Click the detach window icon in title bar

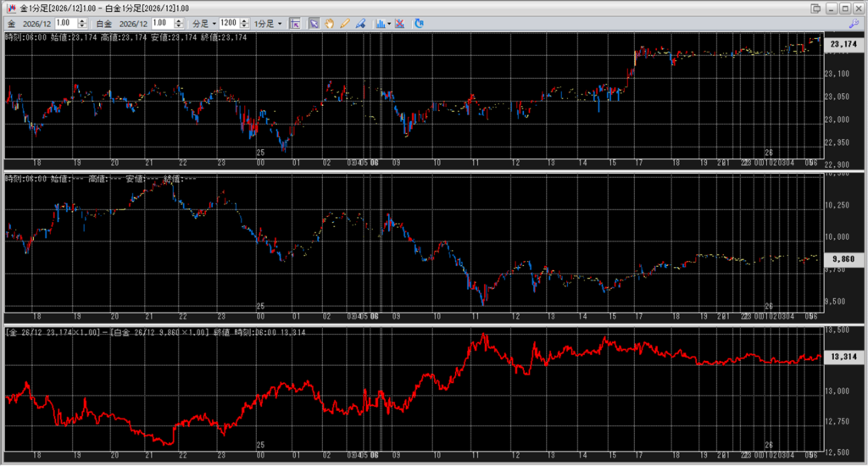pos(815,8)
